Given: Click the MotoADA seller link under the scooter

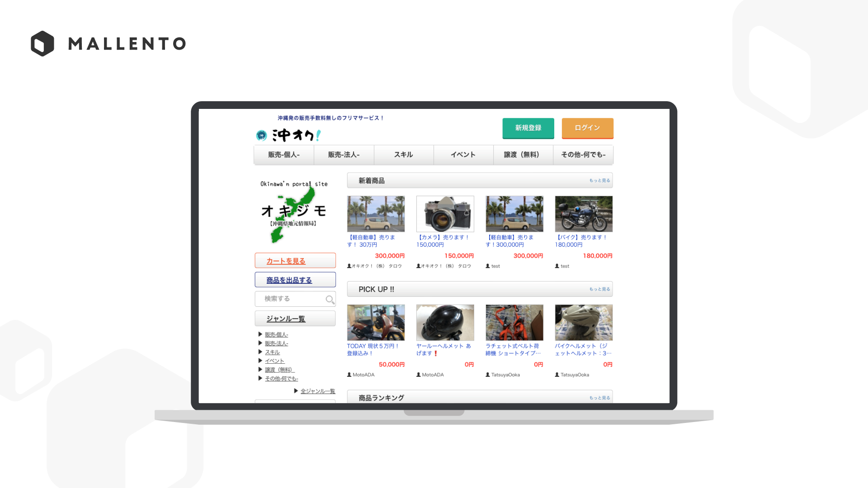Looking at the screenshot, I should (363, 375).
